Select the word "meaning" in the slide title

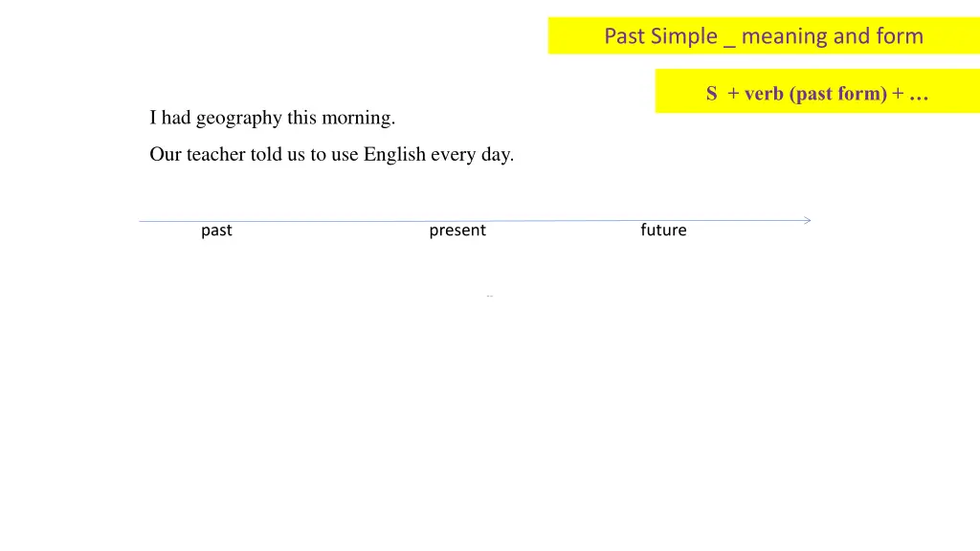pyautogui.click(x=784, y=36)
